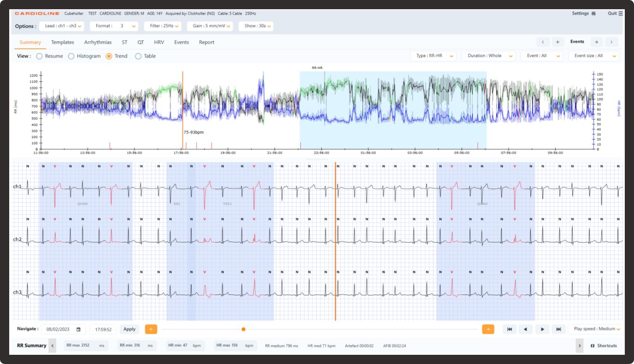Go to the next event arrow

596,42
